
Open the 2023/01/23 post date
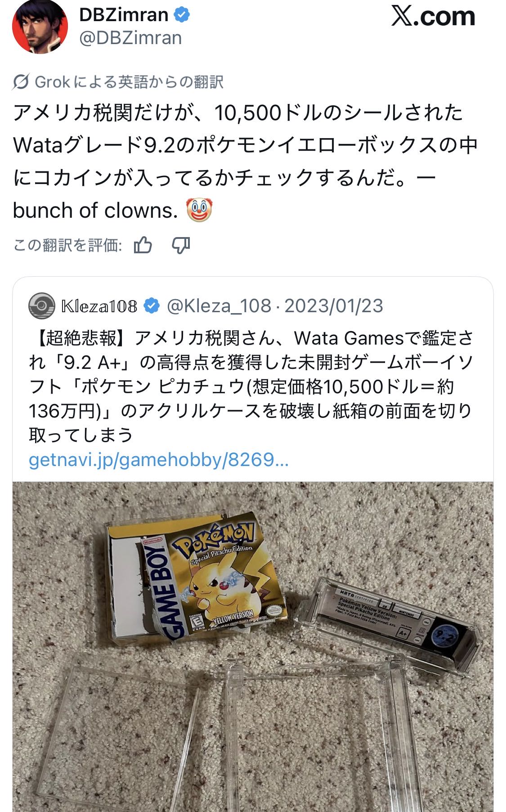point(334,306)
